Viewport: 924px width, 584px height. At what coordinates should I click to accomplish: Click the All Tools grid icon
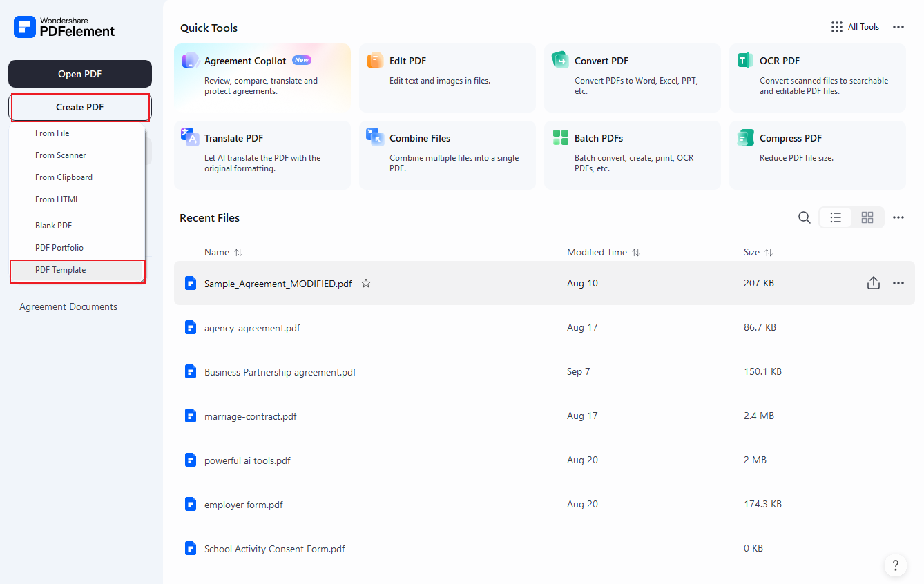836,27
